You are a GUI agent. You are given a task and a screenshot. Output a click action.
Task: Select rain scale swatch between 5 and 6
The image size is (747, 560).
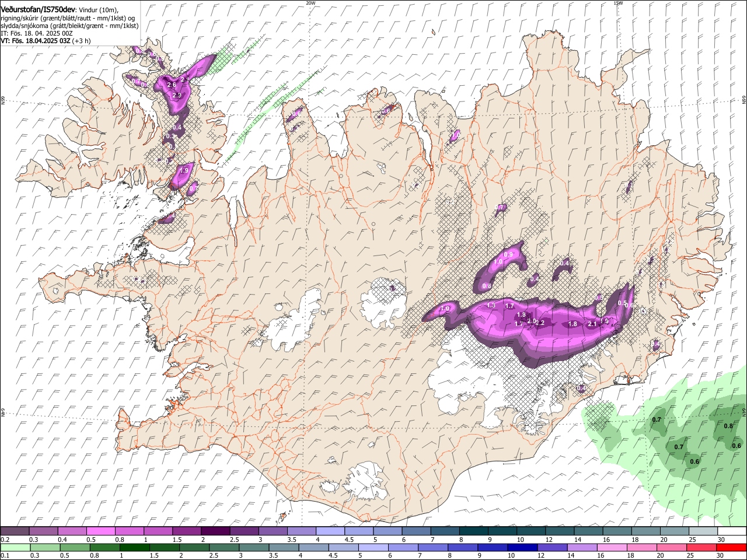(x=373, y=547)
